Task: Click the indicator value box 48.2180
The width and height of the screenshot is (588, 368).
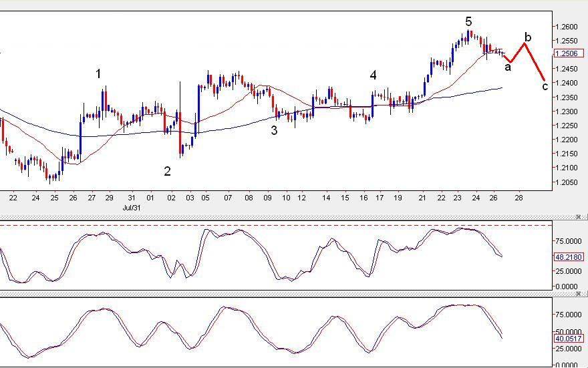Action: pos(569,257)
